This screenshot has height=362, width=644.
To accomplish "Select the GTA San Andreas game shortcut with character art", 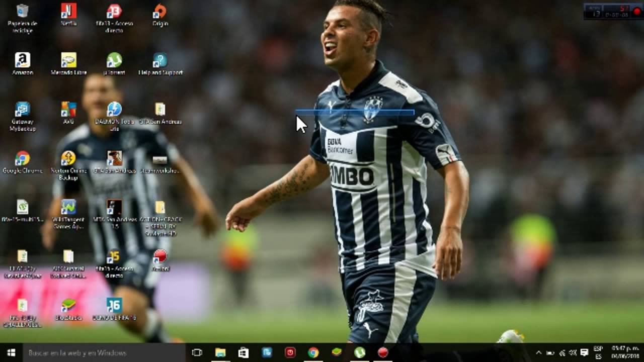I will 114,162.
